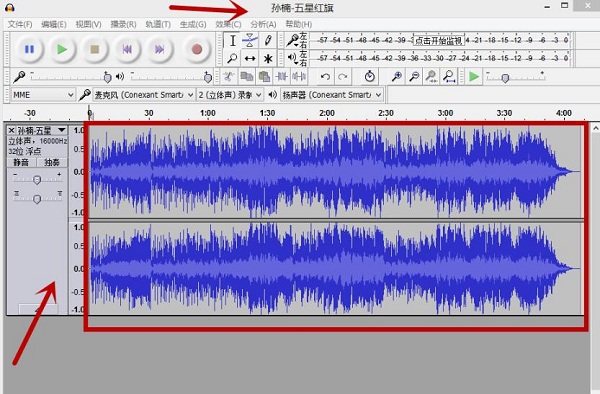
Task: Select the Envelope tool
Action: (250, 40)
